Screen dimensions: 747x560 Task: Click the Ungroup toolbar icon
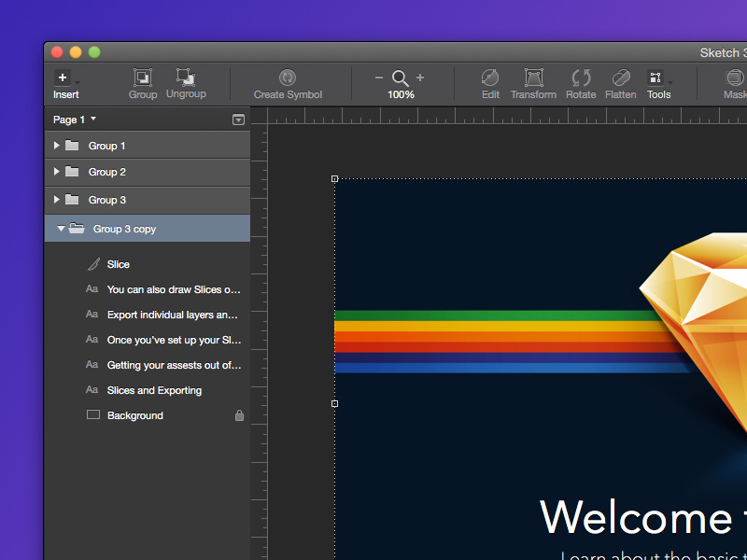tap(185, 77)
